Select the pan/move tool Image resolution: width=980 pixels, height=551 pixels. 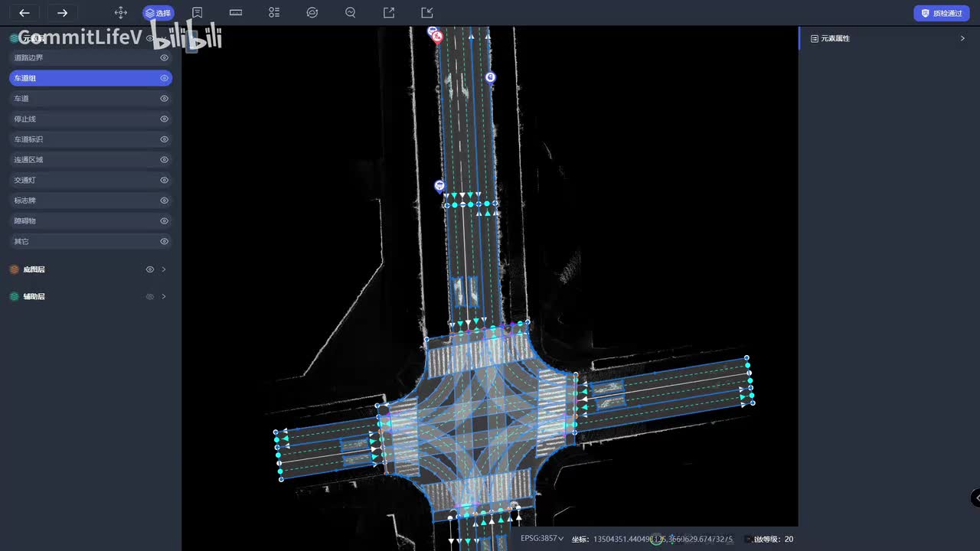[x=120, y=13]
